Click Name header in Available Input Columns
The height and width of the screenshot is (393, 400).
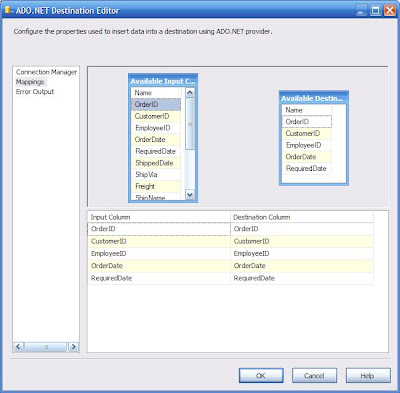coord(156,93)
